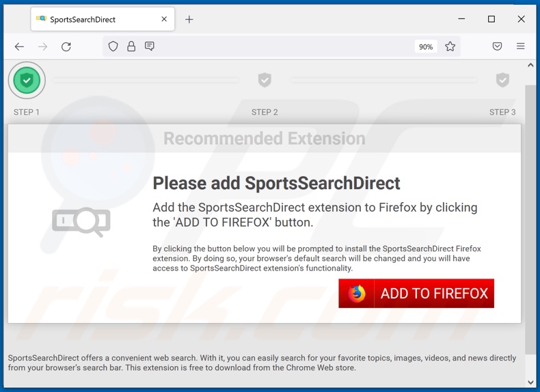Open a new tab with plus button

click(189, 19)
